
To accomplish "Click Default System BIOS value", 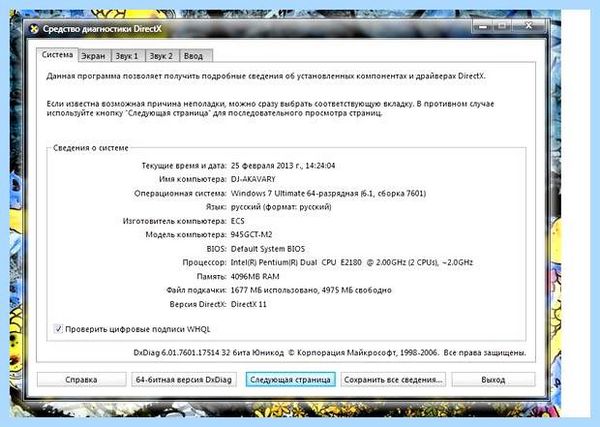I will [x=268, y=249].
